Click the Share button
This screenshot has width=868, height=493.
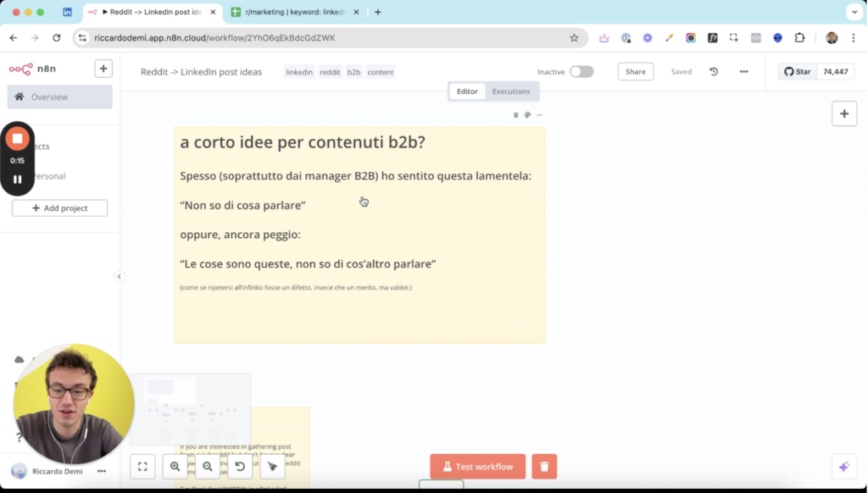pos(636,72)
